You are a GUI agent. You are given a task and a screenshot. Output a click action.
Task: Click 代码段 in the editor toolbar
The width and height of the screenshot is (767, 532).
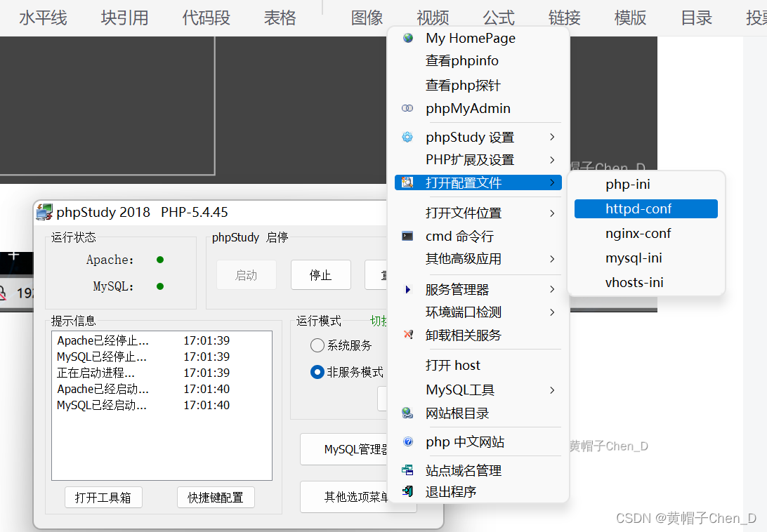click(206, 18)
